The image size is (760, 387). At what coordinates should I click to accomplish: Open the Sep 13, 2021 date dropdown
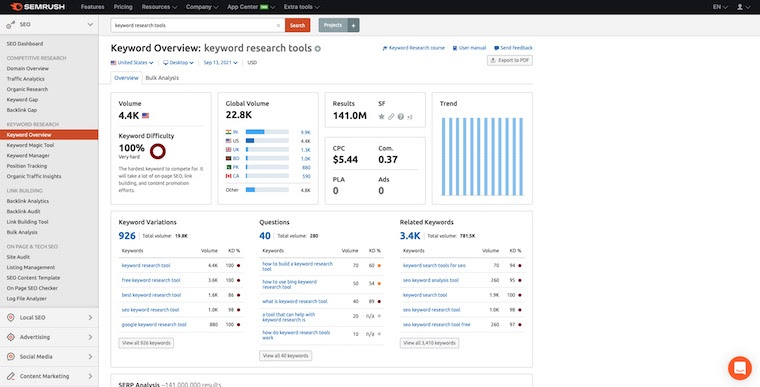click(x=221, y=63)
